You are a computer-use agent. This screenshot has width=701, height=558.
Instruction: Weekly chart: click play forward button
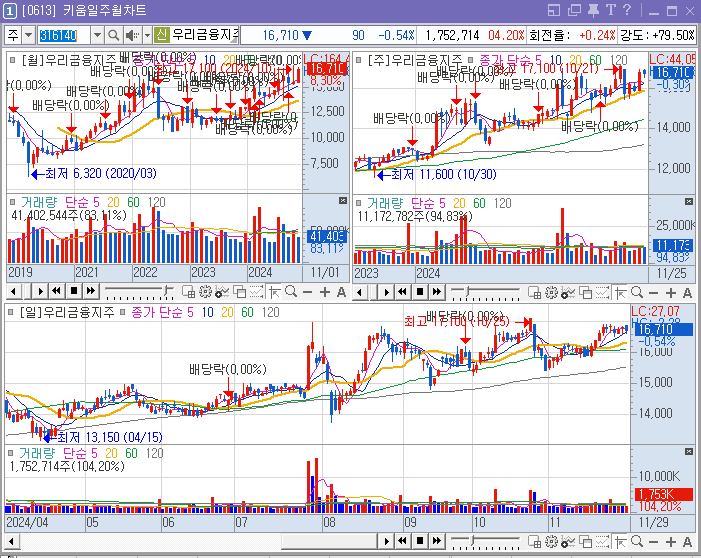[386, 292]
